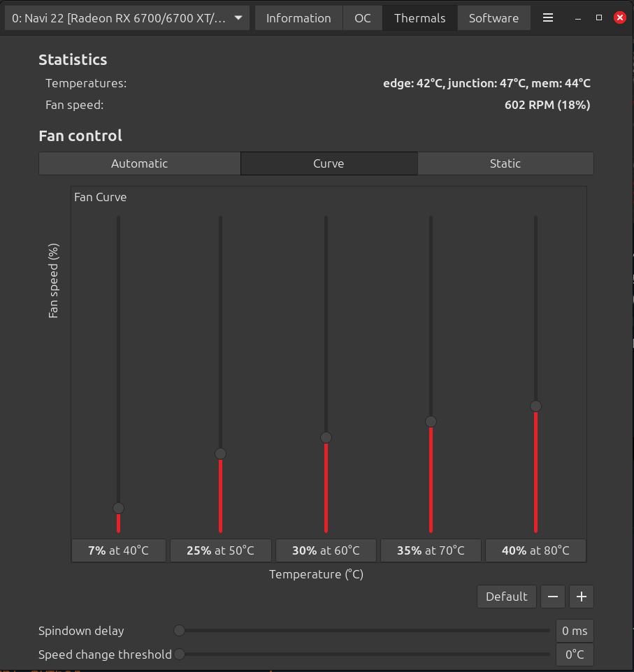
Task: Open the hamburger menu icon
Action: click(x=548, y=17)
